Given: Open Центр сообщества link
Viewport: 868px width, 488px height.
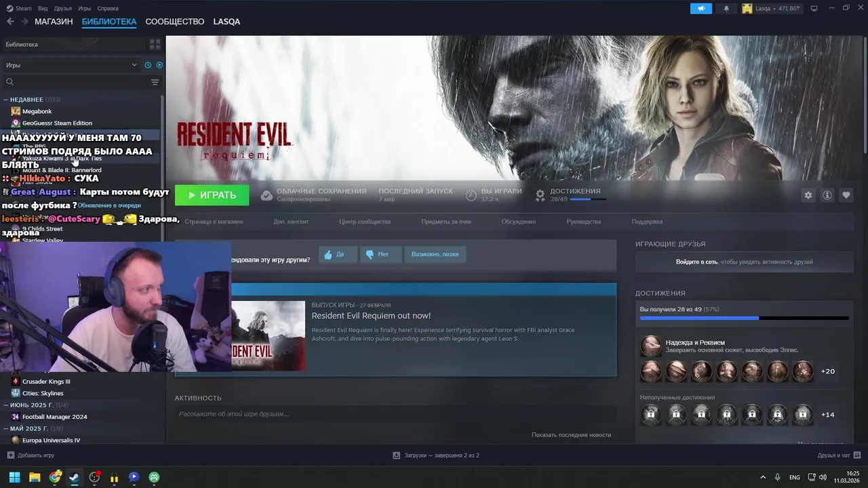Looking at the screenshot, I should point(365,222).
